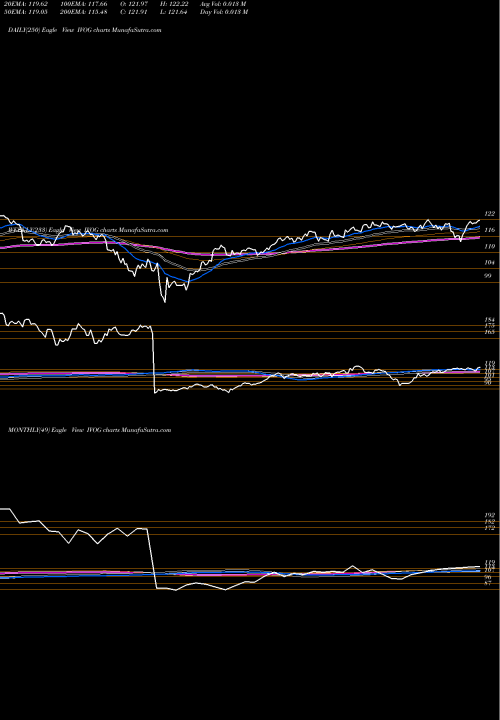Click the 182 price label on monthly axis

(x=490, y=522)
